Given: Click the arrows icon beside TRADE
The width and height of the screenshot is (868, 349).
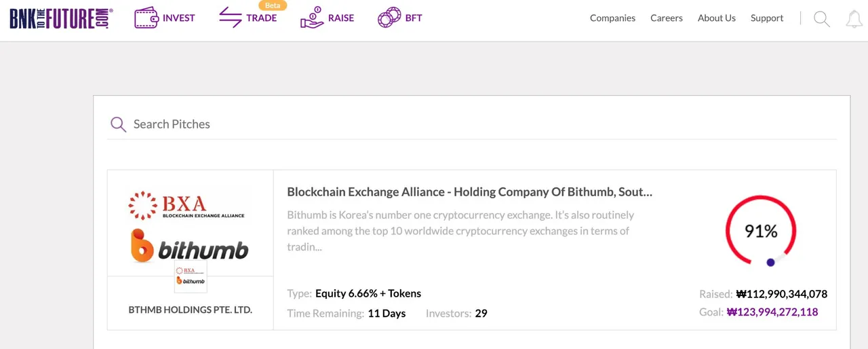Looking at the screenshot, I should (231, 18).
